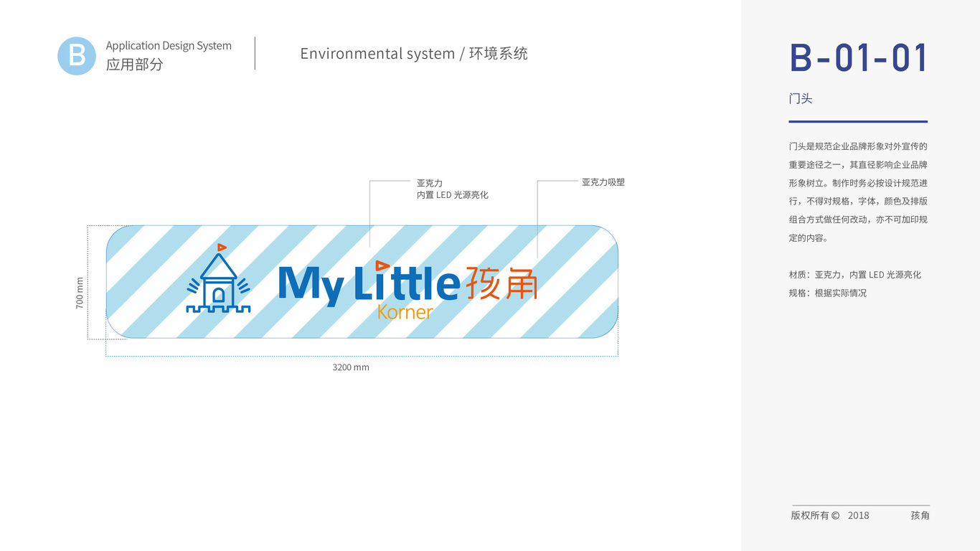
Task: Click the '3200 mm' width dimension
Action: (351, 367)
